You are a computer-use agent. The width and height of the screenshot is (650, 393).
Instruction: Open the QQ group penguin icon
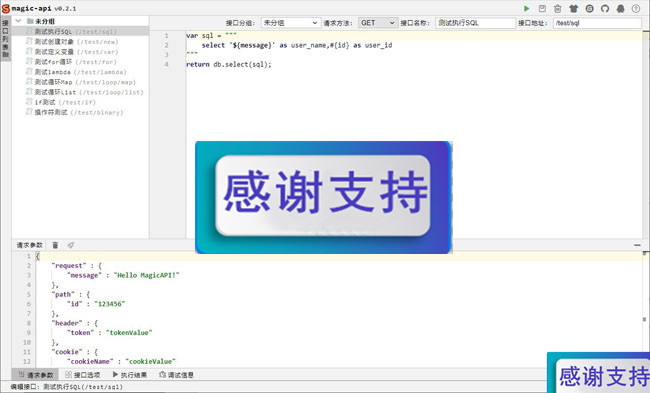[621, 8]
